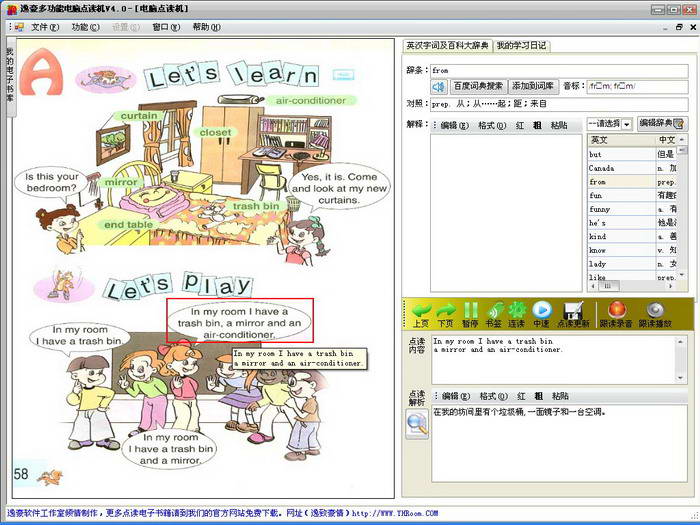The height and width of the screenshot is (525, 700).
Task: Open the http://WWW.YHRoom.COM link
Action: pyautogui.click(x=395, y=513)
